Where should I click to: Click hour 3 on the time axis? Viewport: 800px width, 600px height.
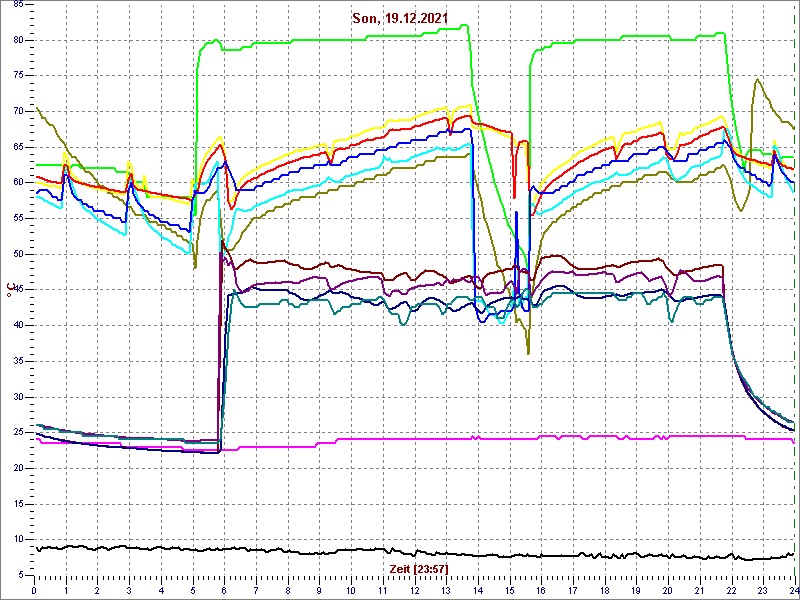[x=129, y=589]
